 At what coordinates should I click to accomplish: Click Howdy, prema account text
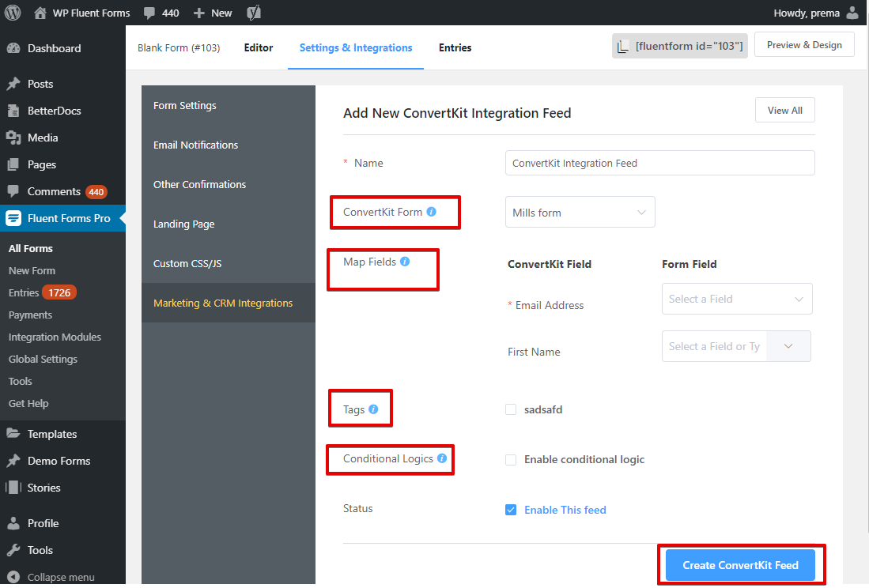pos(807,13)
